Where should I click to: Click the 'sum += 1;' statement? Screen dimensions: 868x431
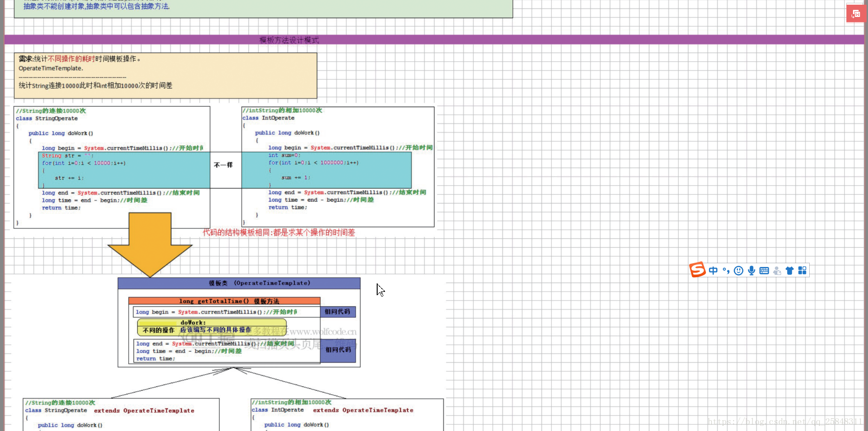coord(296,178)
